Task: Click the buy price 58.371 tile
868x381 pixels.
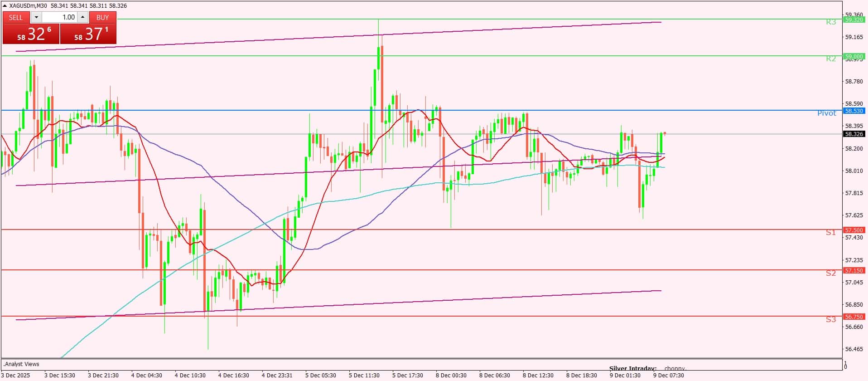Action: pyautogui.click(x=88, y=34)
